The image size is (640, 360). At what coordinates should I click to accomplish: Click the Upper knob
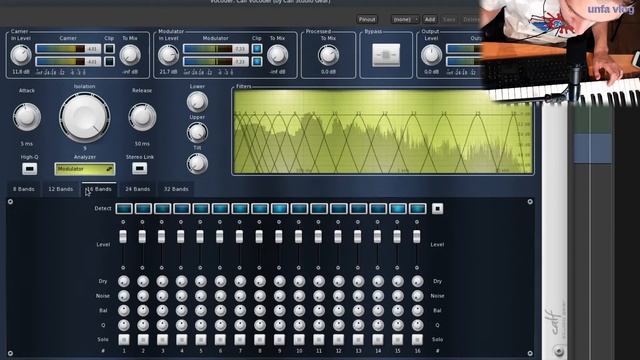[197, 132]
